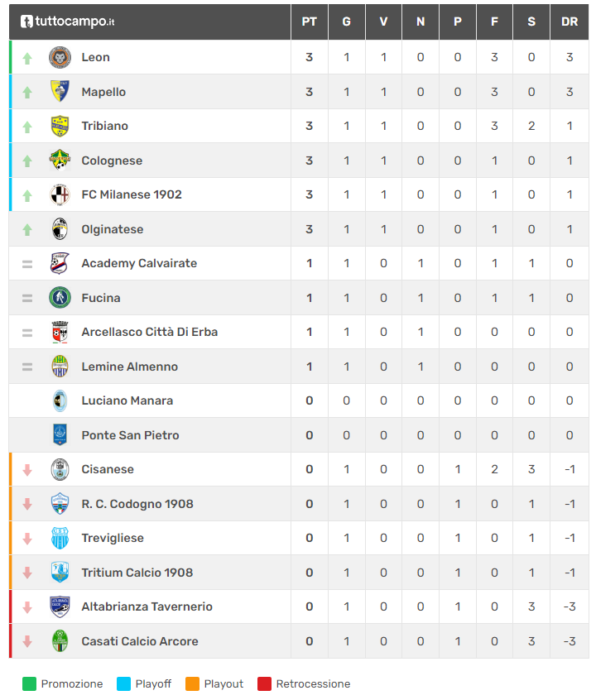
Task: Click the red down arrow beside Cisanese
Action: [x=27, y=470]
